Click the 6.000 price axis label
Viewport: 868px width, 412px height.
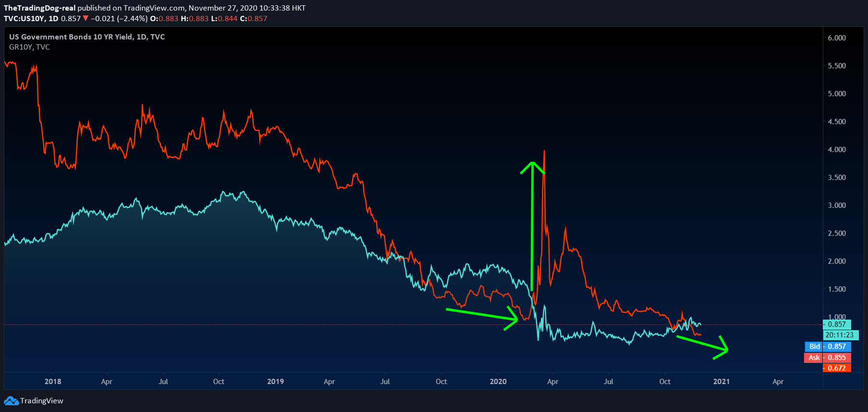[x=837, y=38]
